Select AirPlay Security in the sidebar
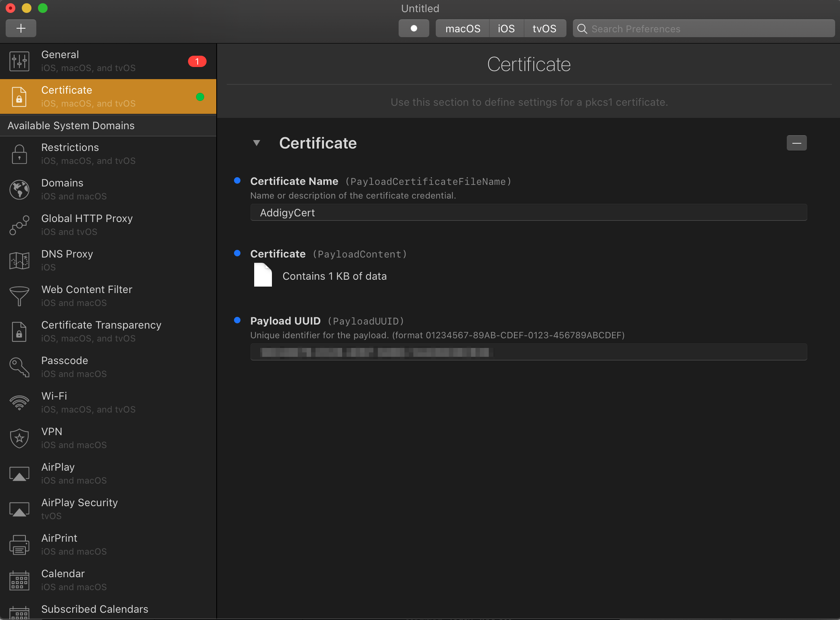 pyautogui.click(x=108, y=509)
